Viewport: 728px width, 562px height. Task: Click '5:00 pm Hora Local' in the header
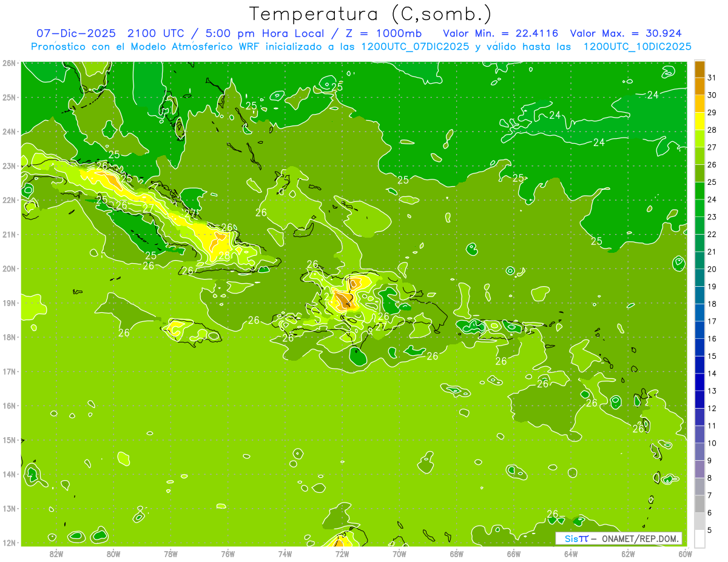pos(266,33)
